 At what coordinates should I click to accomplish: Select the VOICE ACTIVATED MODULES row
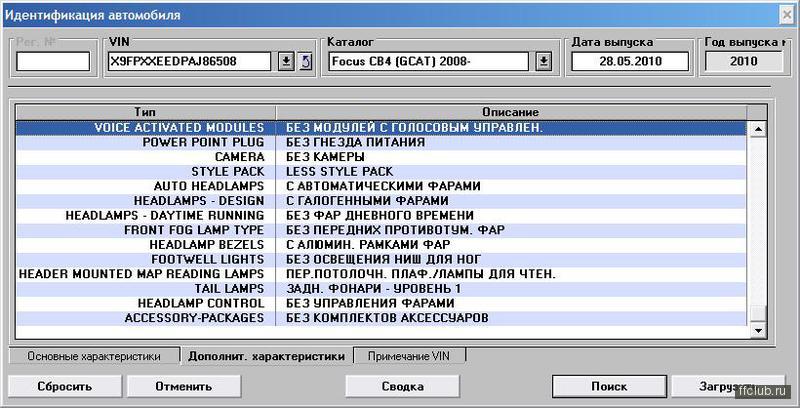pyautogui.click(x=381, y=128)
